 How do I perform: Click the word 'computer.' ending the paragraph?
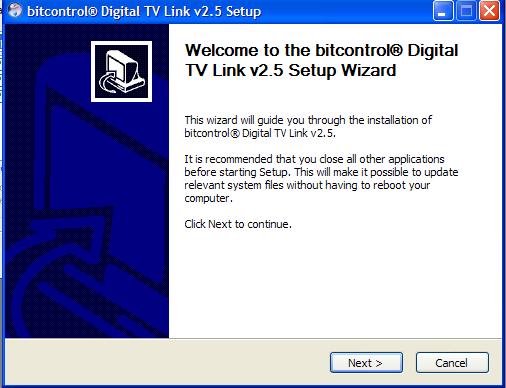(208, 198)
